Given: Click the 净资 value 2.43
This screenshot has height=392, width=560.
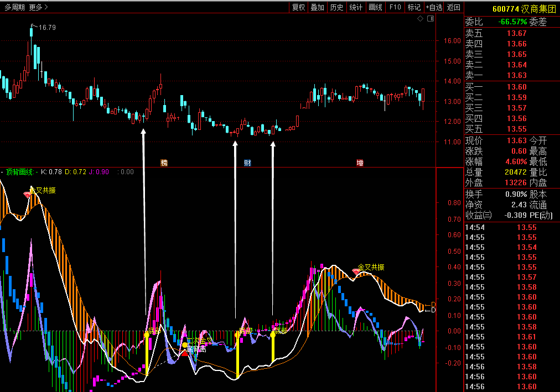Looking at the screenshot, I should 519,205.
